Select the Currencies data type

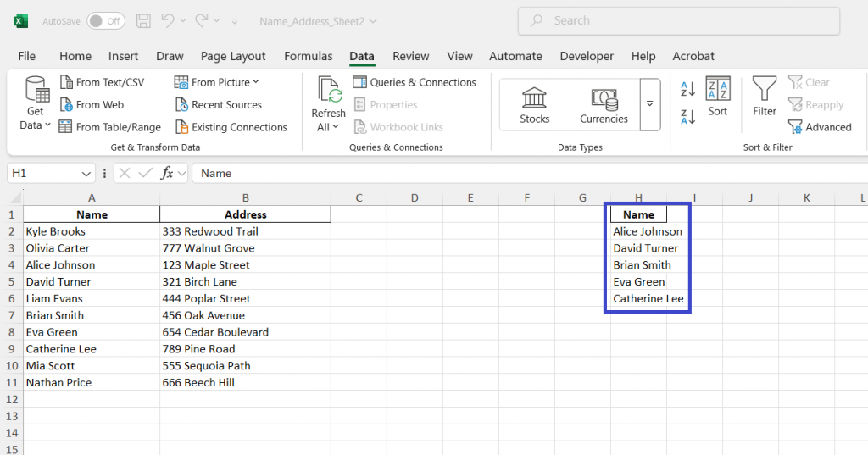[x=604, y=105]
